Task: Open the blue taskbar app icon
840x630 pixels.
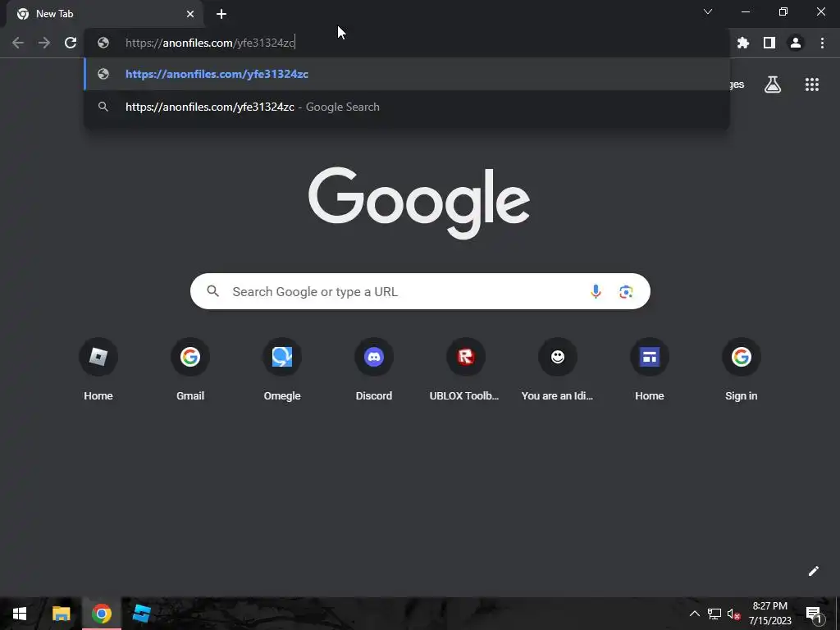Action: tap(141, 614)
